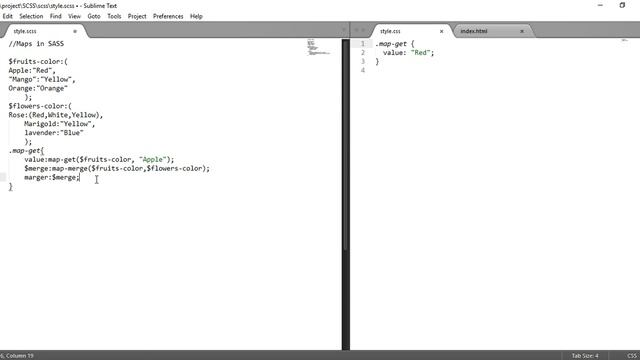This screenshot has height=360, width=640.
Task: Close the style.css tab
Action: [x=441, y=31]
